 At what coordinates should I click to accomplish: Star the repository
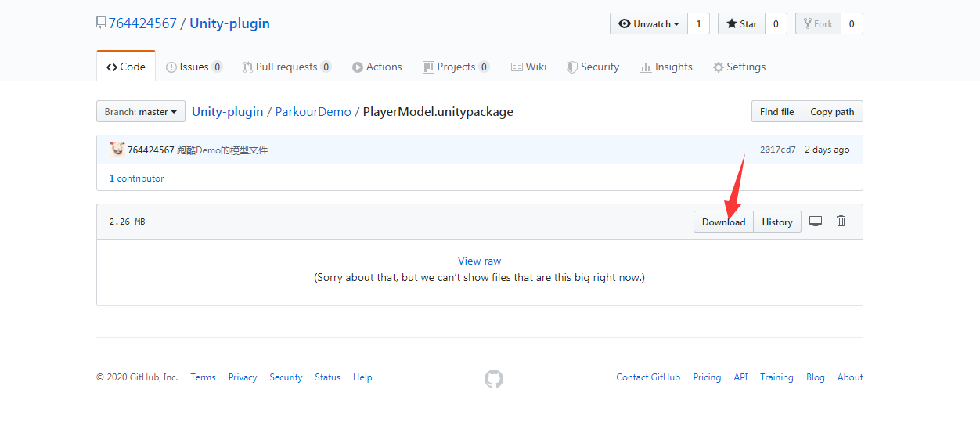coord(741,24)
